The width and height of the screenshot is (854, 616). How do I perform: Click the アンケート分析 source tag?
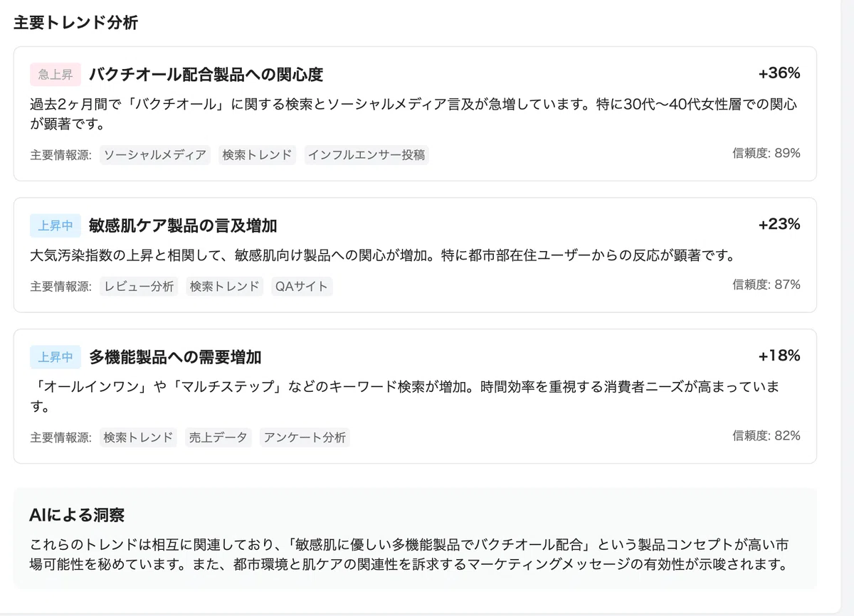(x=305, y=437)
